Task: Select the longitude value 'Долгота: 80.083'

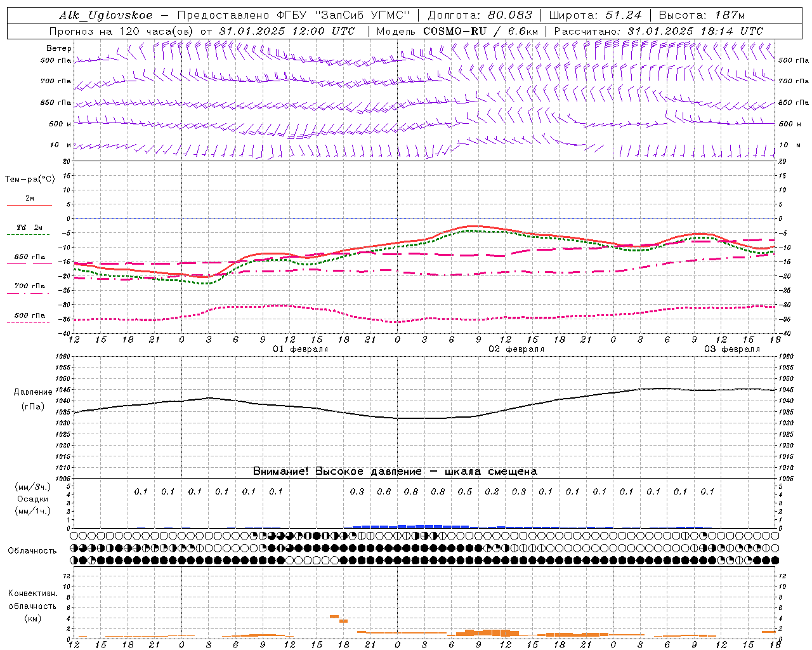Action: (x=480, y=15)
